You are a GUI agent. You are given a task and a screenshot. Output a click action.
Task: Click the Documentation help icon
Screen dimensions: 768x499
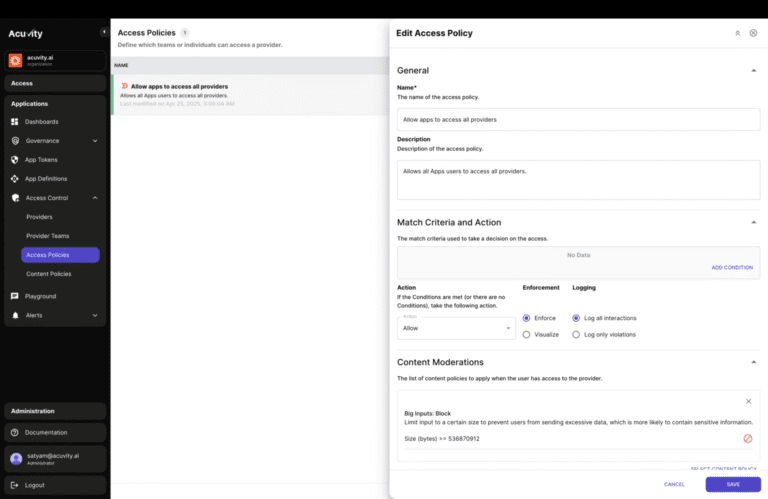[x=15, y=433]
